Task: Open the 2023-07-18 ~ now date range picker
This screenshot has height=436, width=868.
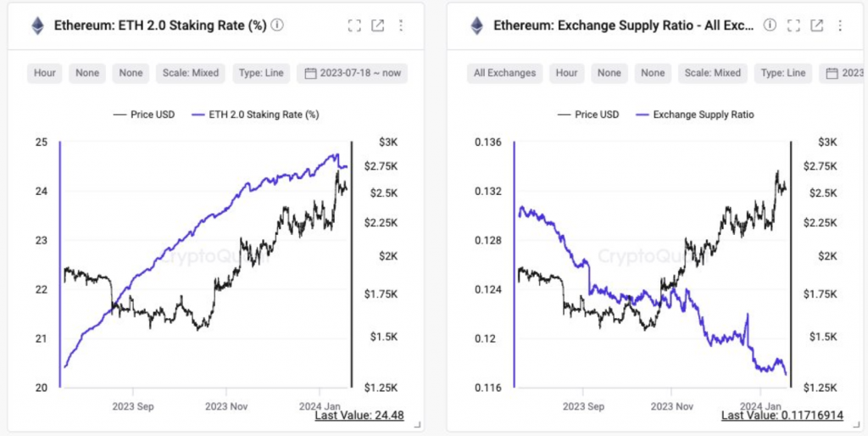Action: 352,73
